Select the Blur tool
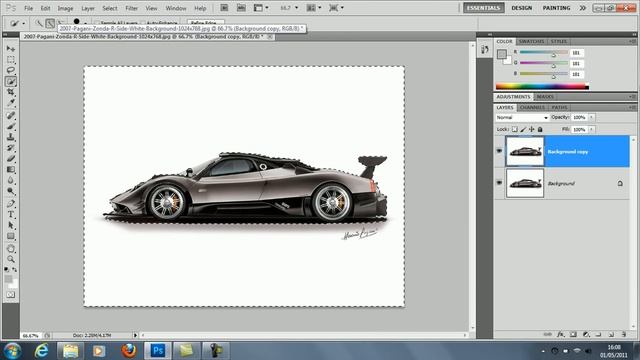640x360 pixels. (11, 180)
